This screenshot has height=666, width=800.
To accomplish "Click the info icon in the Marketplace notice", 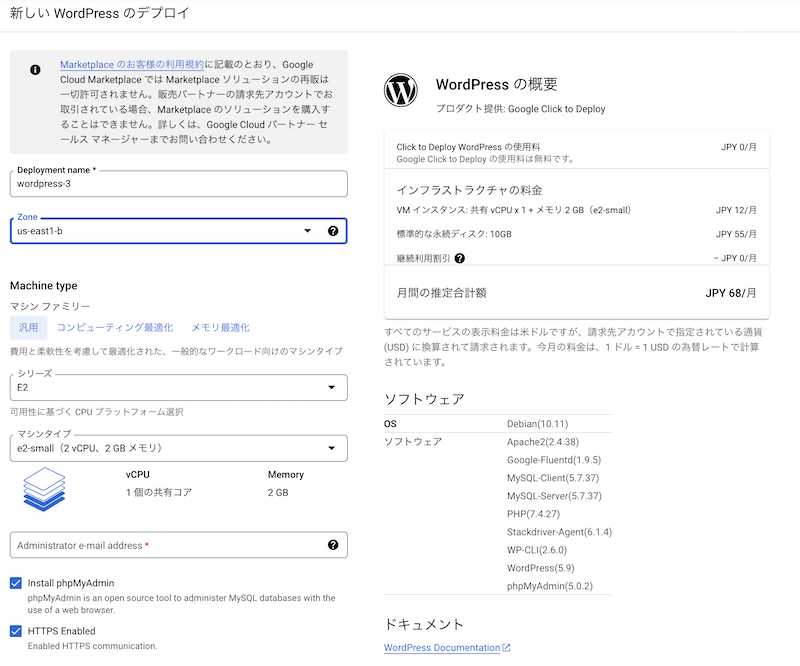I will point(35,70).
